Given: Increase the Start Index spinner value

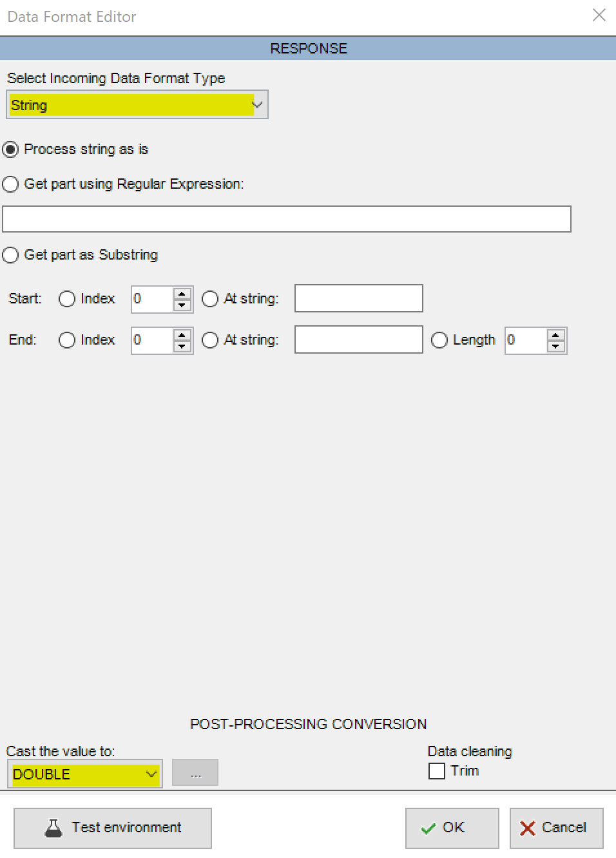Looking at the screenshot, I should (182, 293).
